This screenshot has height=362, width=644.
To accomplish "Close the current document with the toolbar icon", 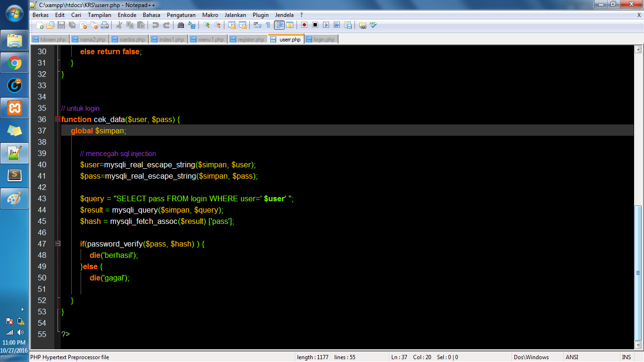I will pyautogui.click(x=83, y=25).
